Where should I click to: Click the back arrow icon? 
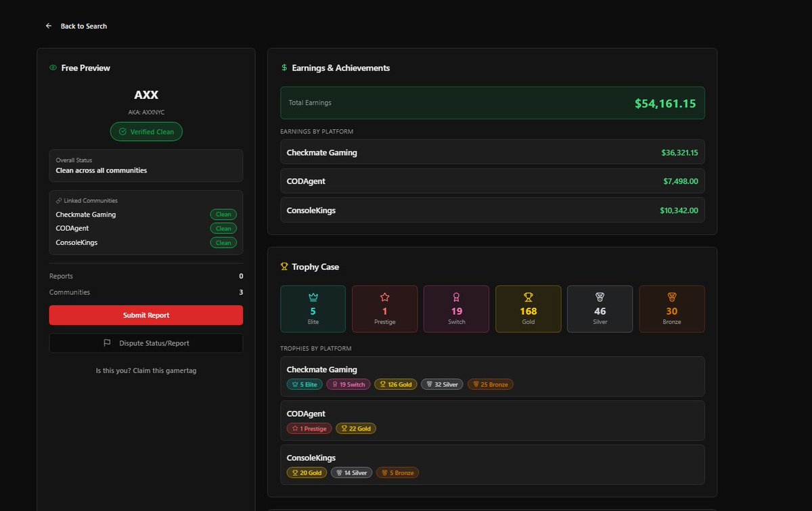click(x=49, y=26)
